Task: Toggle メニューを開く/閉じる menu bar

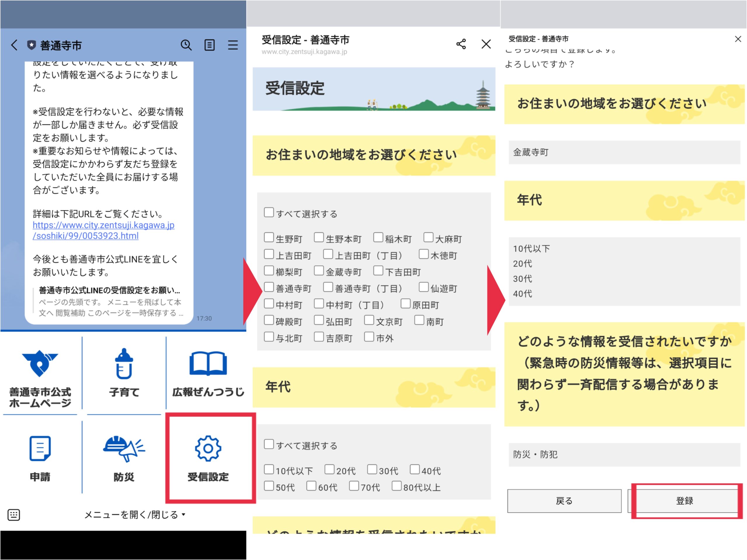Action: [135, 515]
